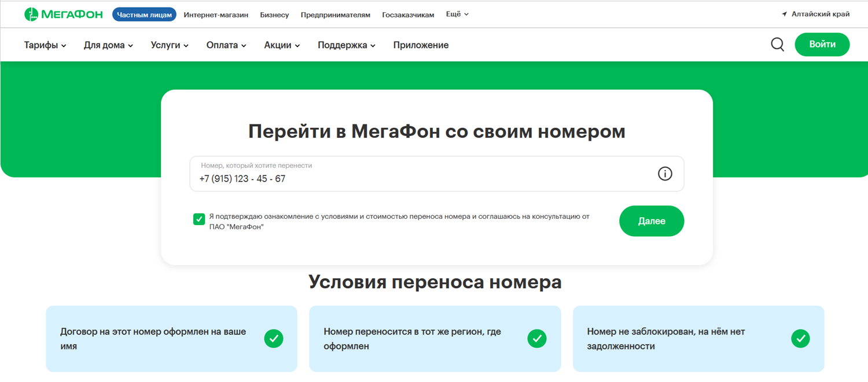Expand the Для дома dropdown menu

click(x=108, y=45)
